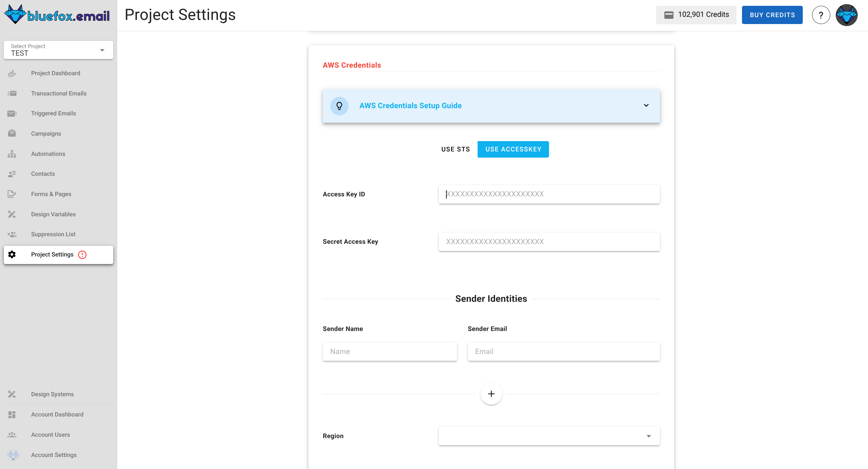
Task: Click the Triggered Emails mail icon
Action: (x=12, y=113)
